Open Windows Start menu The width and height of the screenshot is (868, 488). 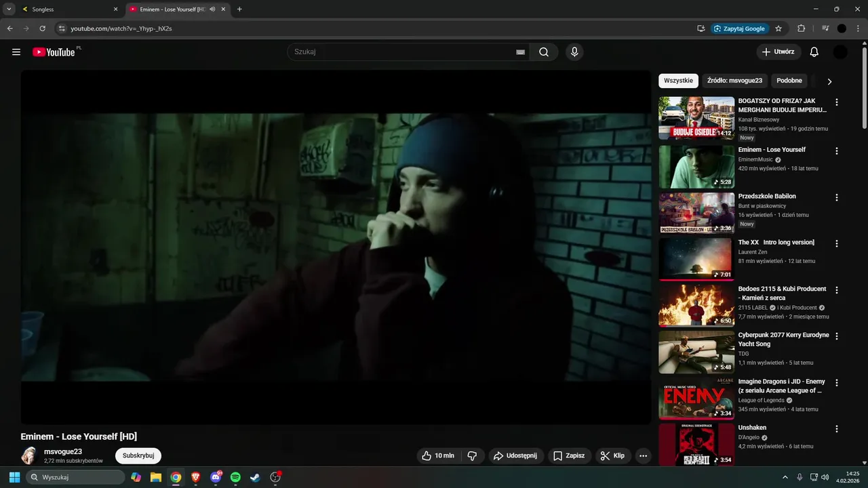coord(14,477)
